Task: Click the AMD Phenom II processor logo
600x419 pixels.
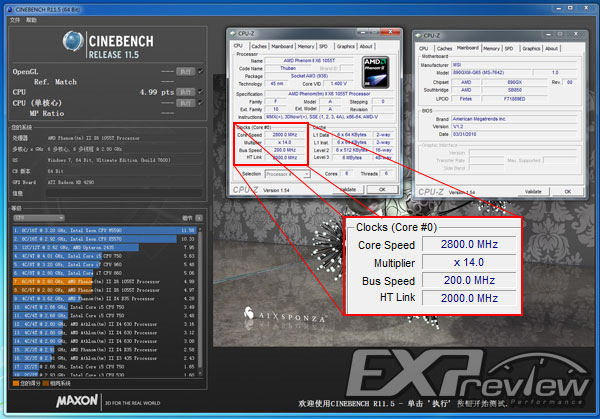Action: click(x=381, y=73)
